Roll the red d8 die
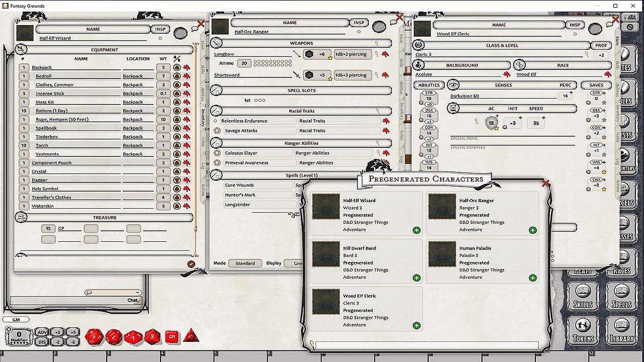This screenshot has height=362, width=644. 152,336
